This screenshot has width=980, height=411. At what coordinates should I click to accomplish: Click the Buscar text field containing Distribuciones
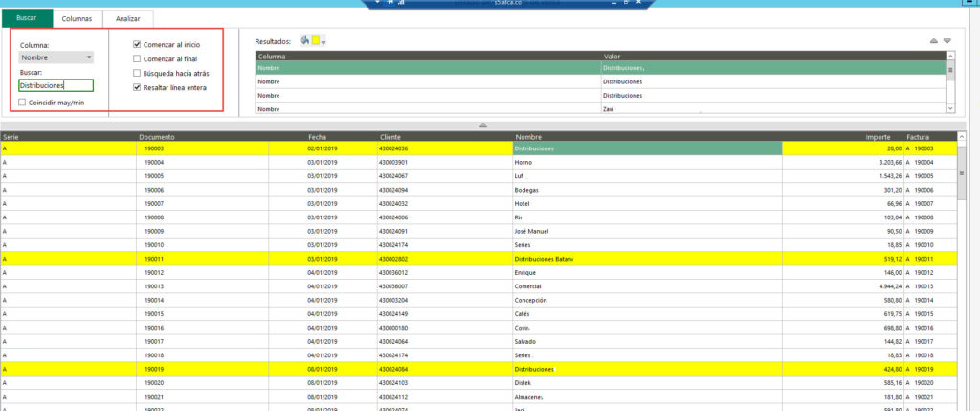[56, 85]
